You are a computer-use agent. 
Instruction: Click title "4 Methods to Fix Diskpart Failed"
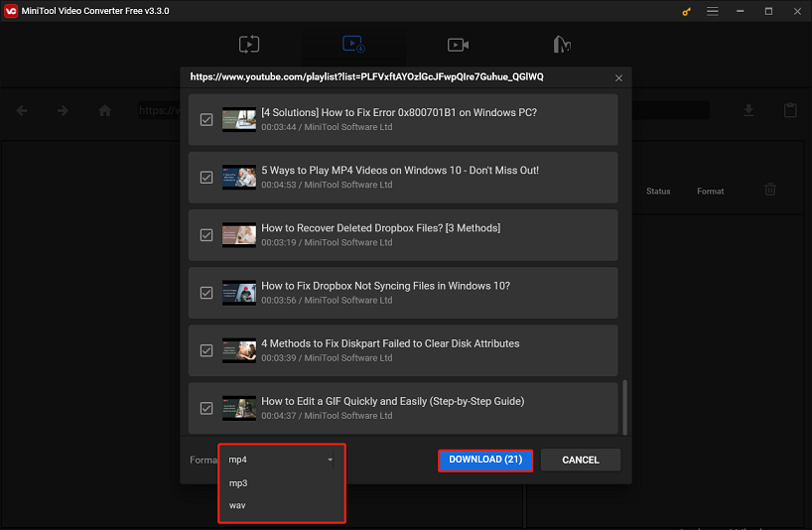click(390, 343)
